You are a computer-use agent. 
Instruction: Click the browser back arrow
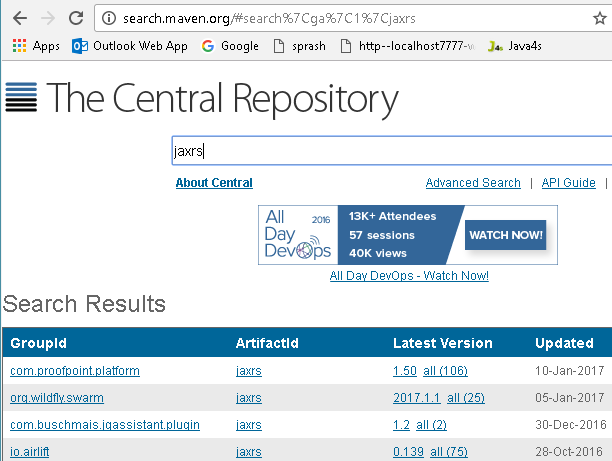pos(20,18)
